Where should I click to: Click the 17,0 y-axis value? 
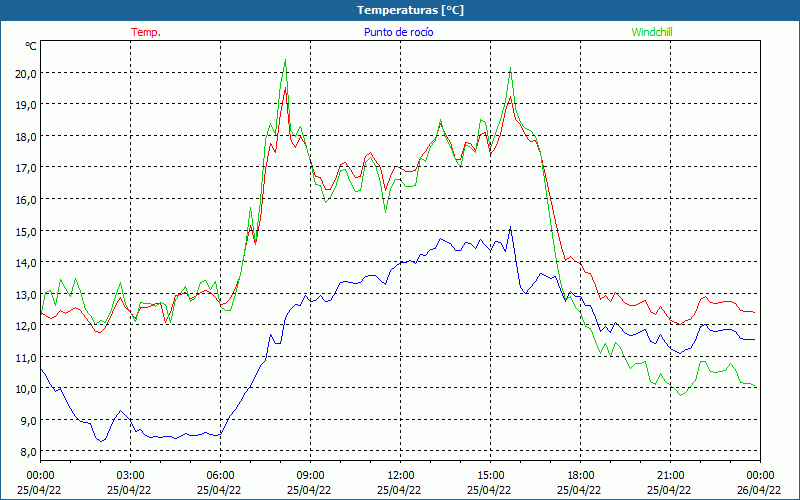pos(27,167)
